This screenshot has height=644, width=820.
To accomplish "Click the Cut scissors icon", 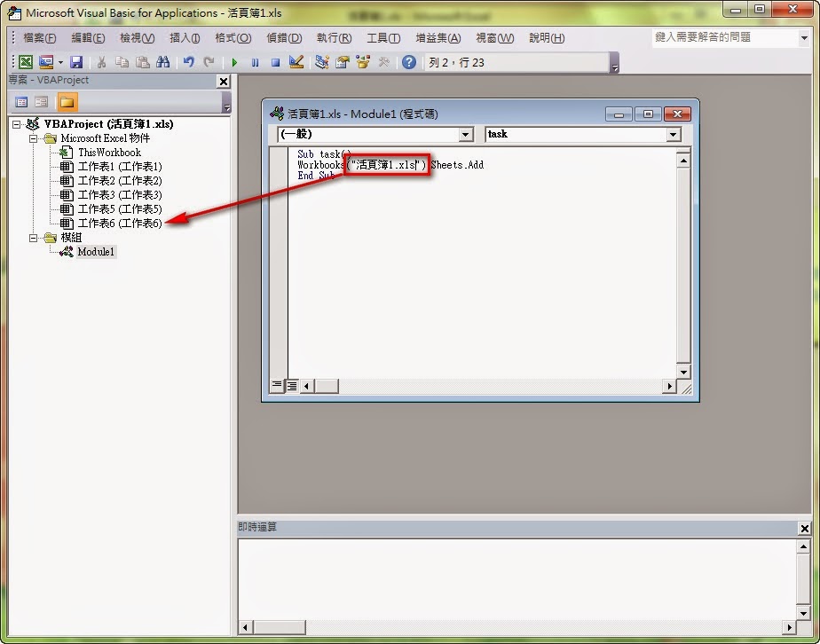I will pyautogui.click(x=101, y=62).
